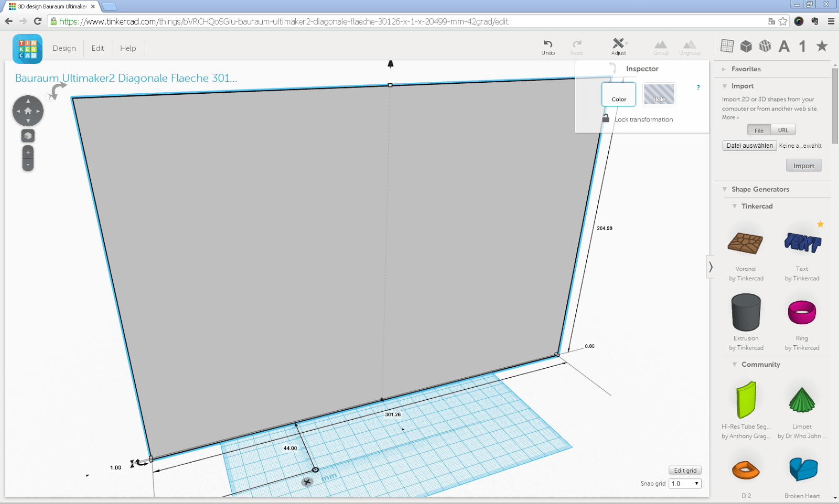The image size is (839, 504).
Task: Open the Help menu
Action: 128,48
